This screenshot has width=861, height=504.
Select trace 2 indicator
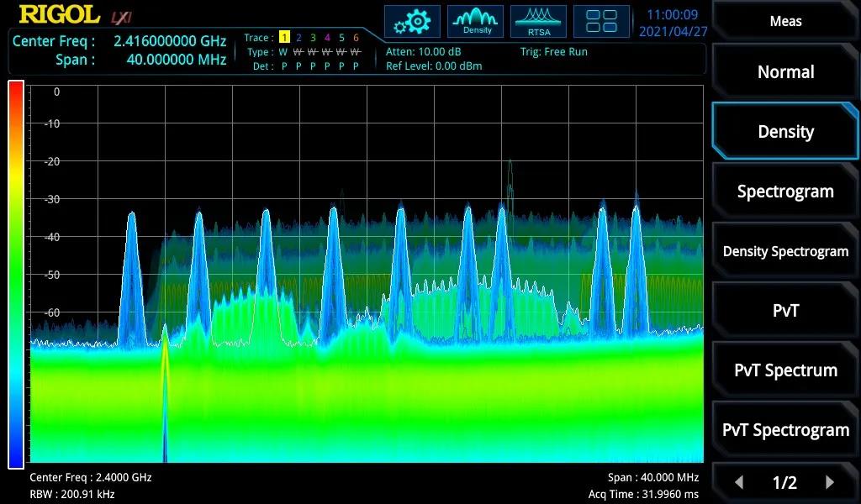298,38
